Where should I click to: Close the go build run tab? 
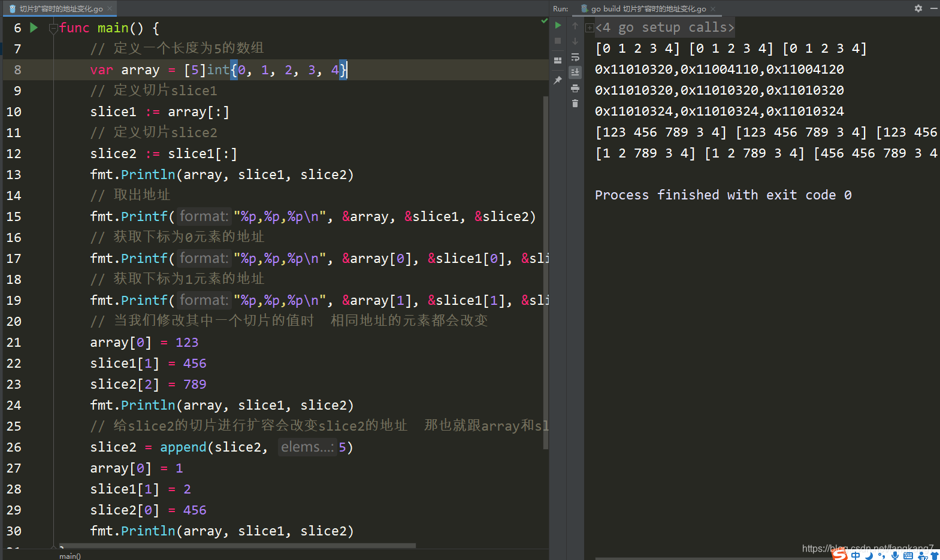pos(713,8)
